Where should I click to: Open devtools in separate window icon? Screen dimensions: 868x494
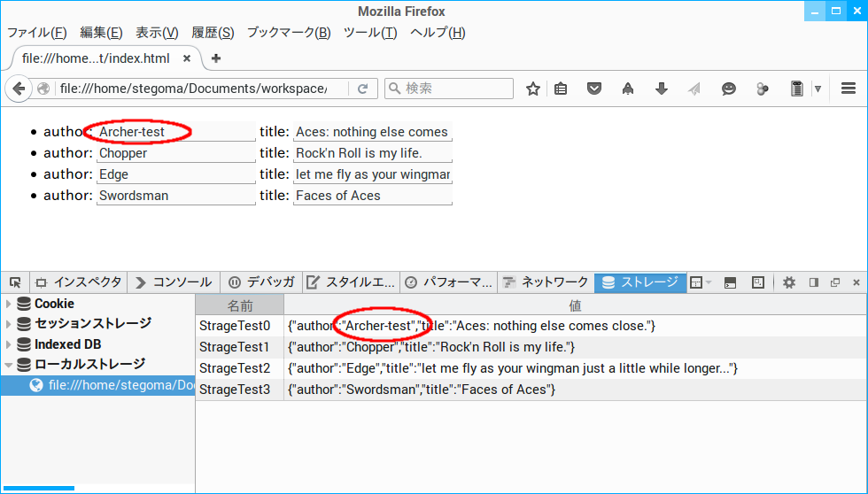[x=835, y=282]
